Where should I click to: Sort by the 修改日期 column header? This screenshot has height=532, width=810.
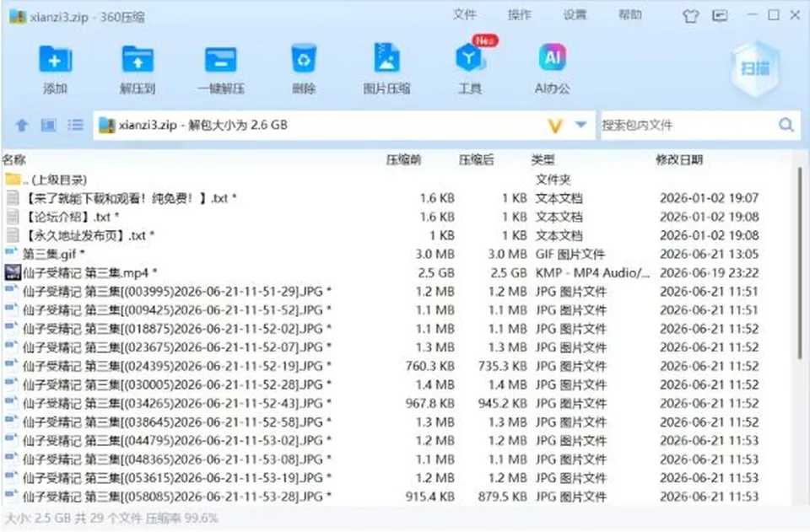tap(679, 159)
